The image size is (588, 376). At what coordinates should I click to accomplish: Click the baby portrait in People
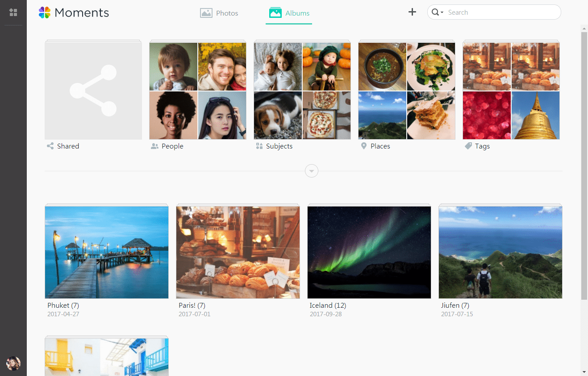coord(173,66)
